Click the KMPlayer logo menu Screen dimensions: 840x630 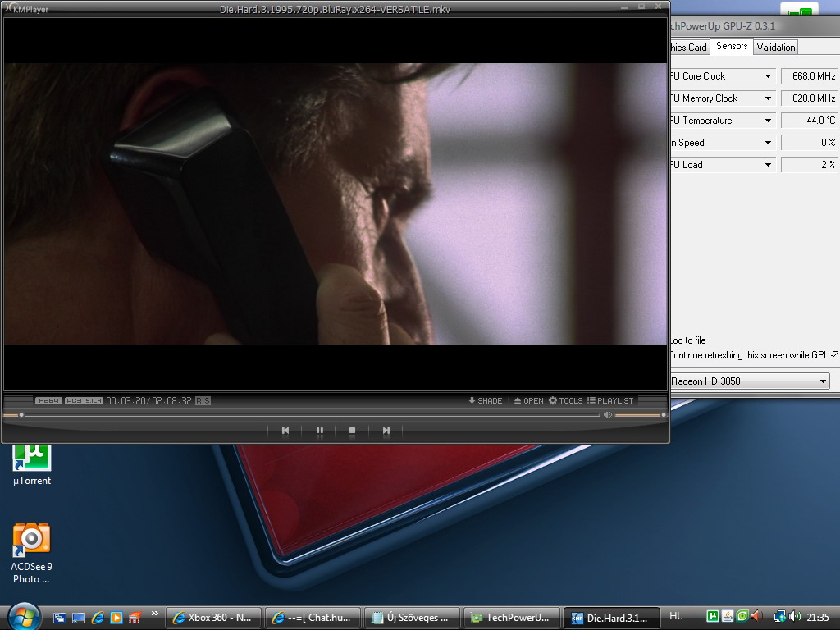[x=27, y=8]
